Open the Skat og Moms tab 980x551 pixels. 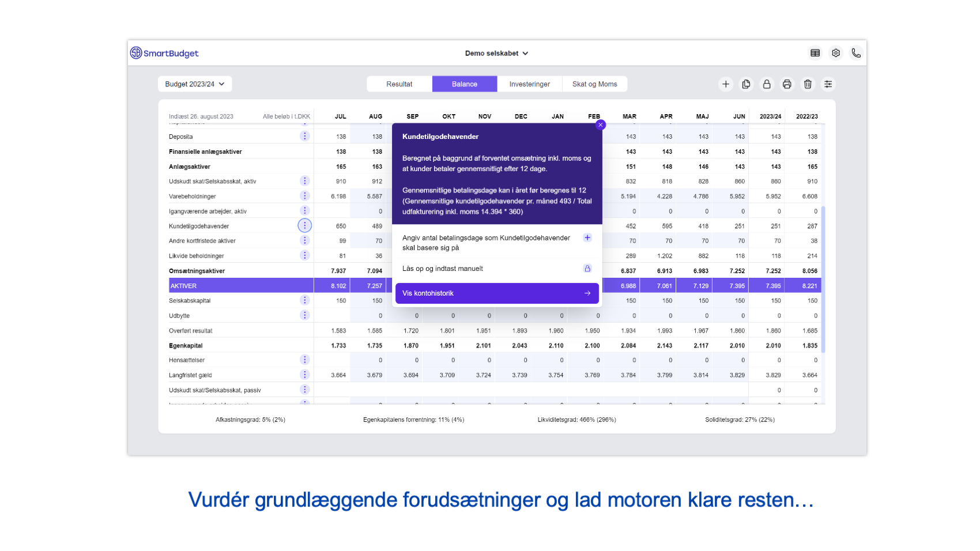595,84
